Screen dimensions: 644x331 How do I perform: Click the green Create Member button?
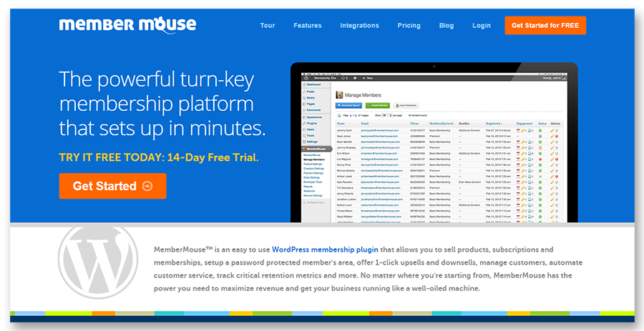pos(377,105)
